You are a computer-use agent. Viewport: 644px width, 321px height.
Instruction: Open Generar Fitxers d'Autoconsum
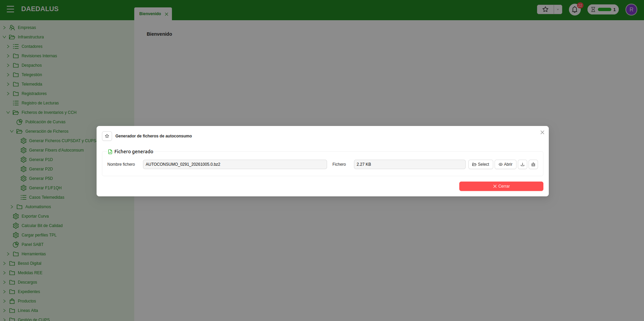(56, 150)
